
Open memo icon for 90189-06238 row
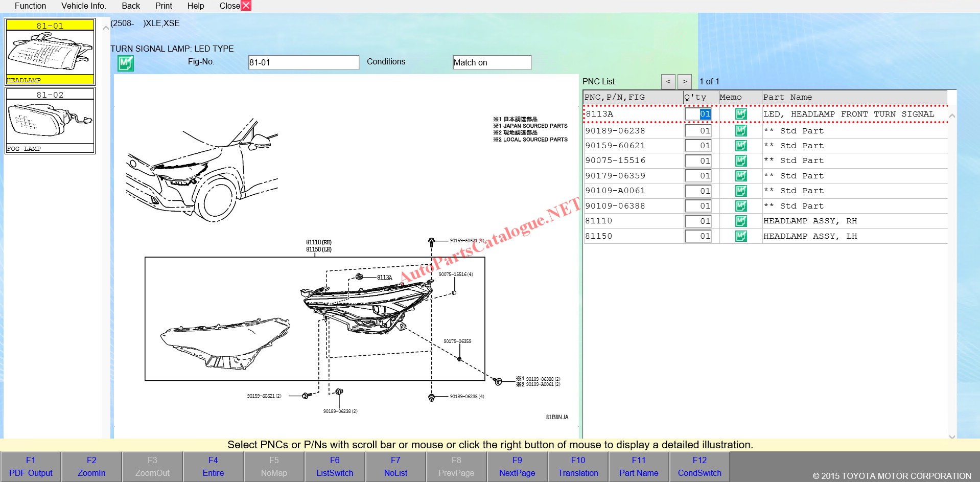(740, 131)
